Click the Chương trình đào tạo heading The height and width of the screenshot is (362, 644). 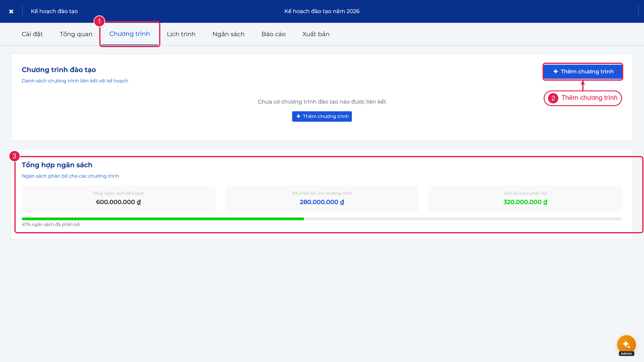59,70
